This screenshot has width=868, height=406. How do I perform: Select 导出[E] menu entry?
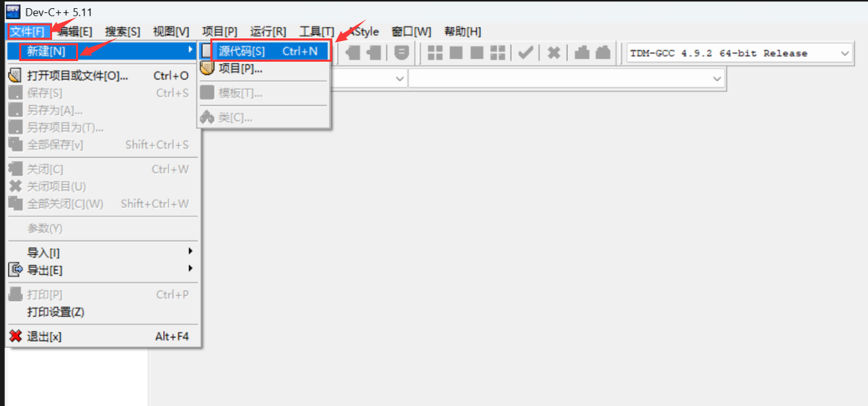(103, 270)
